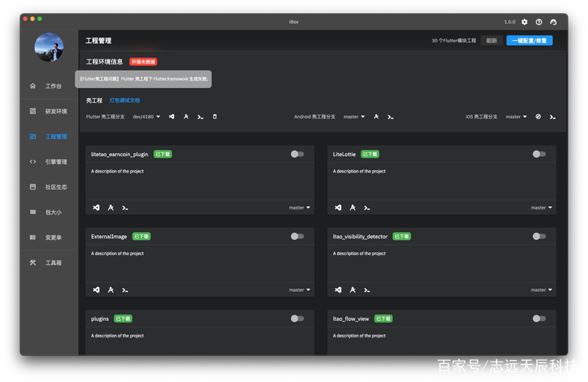Toggle the litetao_earncoin_plugin switch

(x=297, y=154)
